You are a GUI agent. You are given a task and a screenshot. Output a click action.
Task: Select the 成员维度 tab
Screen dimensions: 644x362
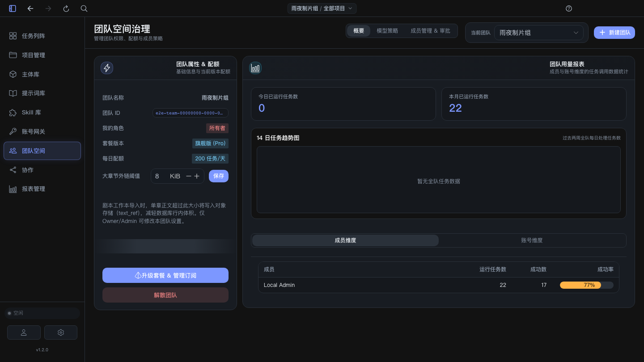pyautogui.click(x=345, y=240)
